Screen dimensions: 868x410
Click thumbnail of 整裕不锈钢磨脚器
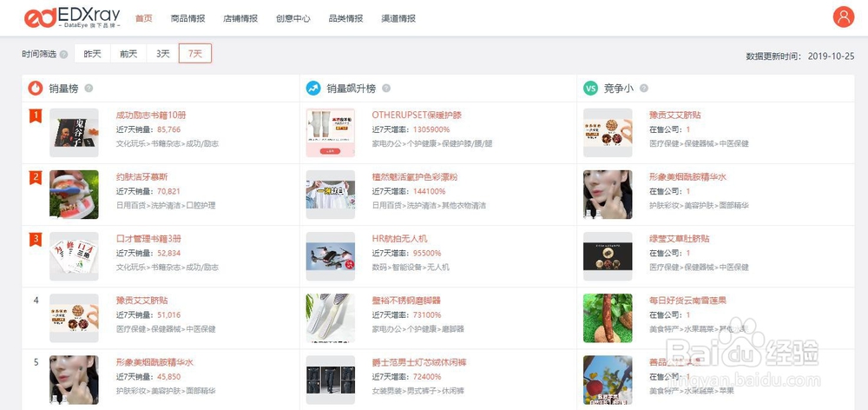(x=331, y=318)
